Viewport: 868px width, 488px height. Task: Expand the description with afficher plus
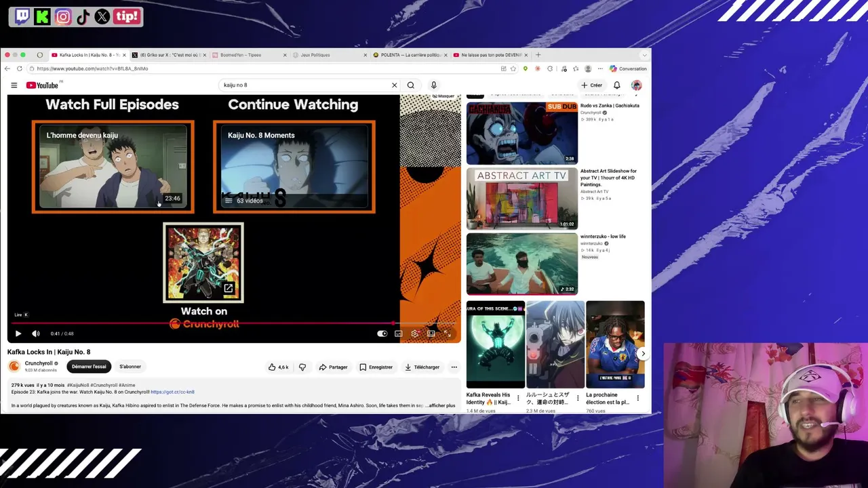tap(441, 405)
